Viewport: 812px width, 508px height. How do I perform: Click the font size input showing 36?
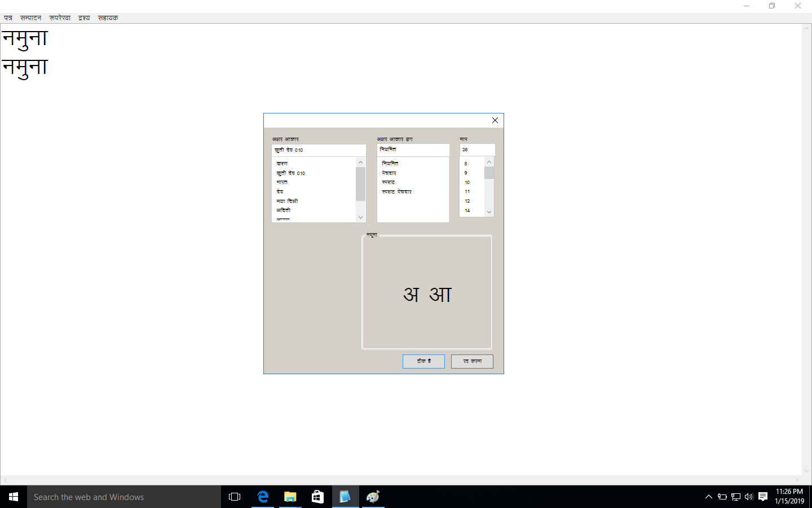click(477, 150)
